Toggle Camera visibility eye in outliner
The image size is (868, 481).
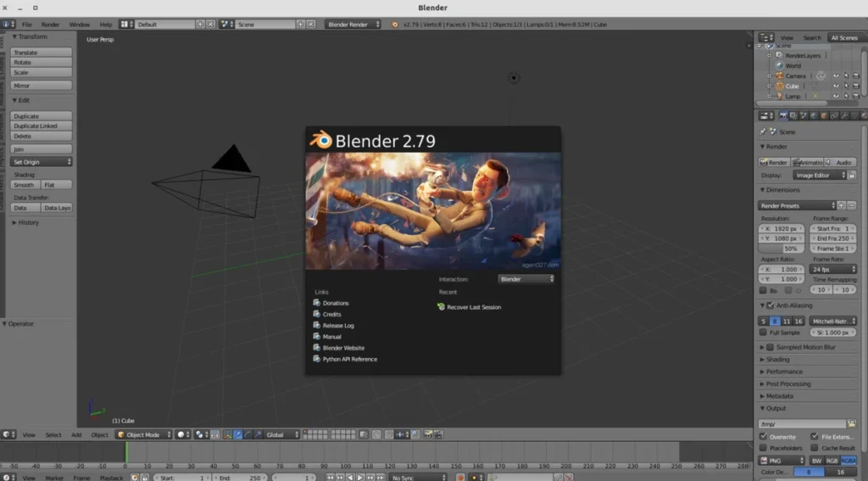836,76
